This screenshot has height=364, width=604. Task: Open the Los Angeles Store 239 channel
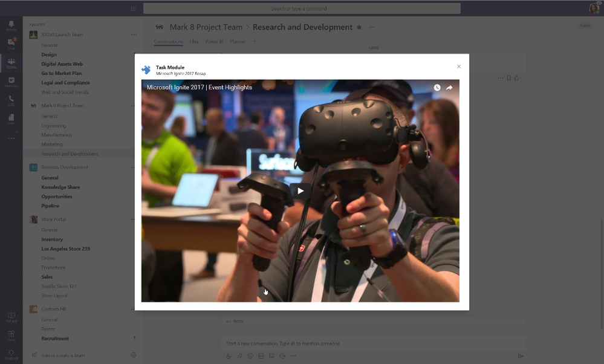65,249
